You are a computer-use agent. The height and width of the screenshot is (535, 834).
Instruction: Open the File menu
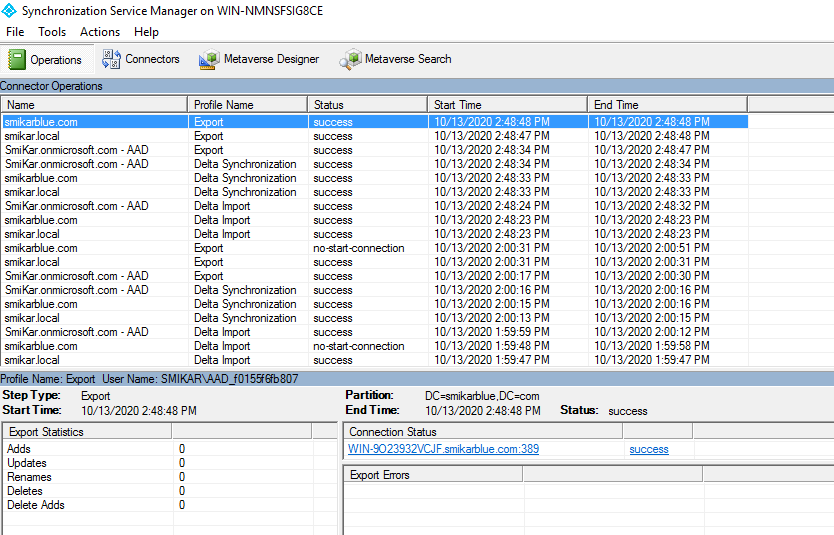coord(15,32)
